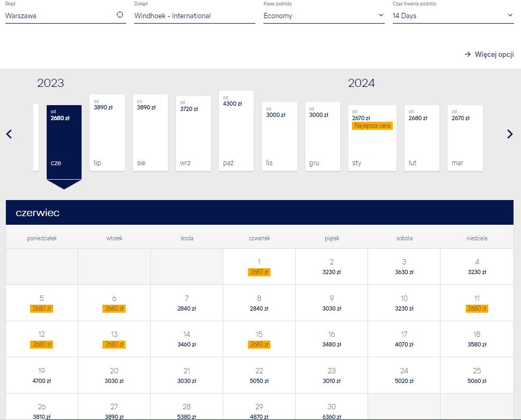This screenshot has width=521, height=420.
Task: Select the lip month card
Action: point(107,132)
